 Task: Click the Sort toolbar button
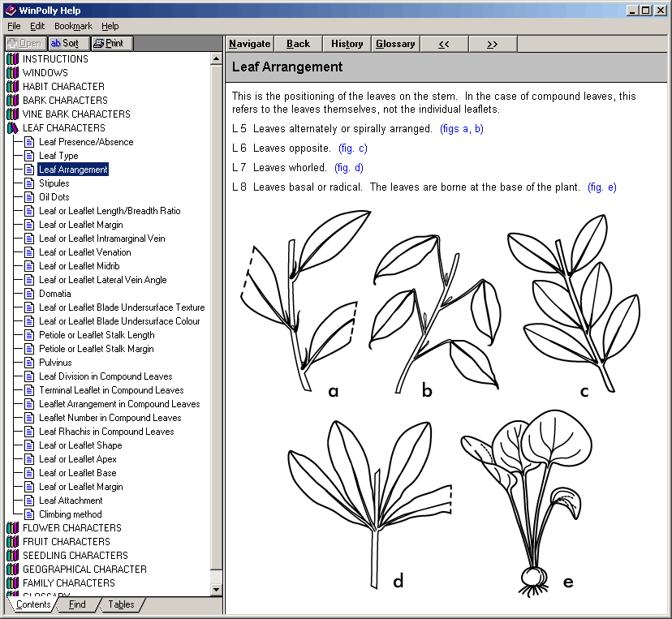click(67, 44)
